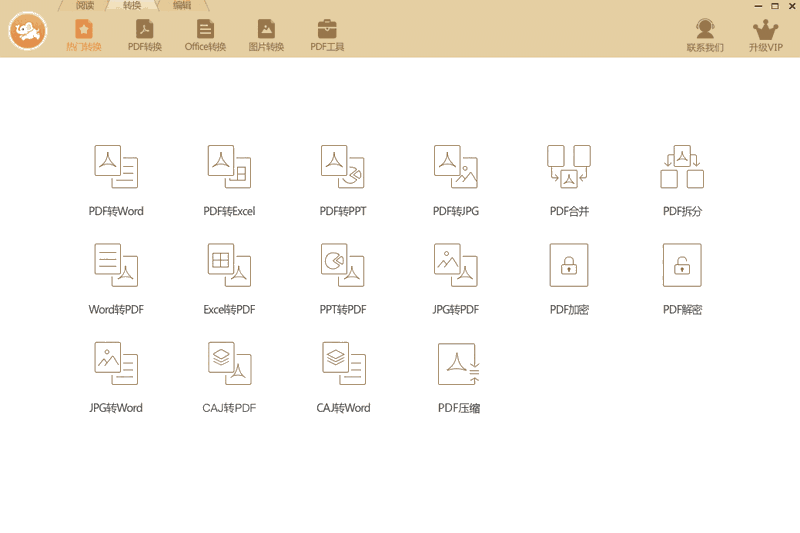Select the CAJ转PDF icon
800x533 pixels.
pos(229,364)
